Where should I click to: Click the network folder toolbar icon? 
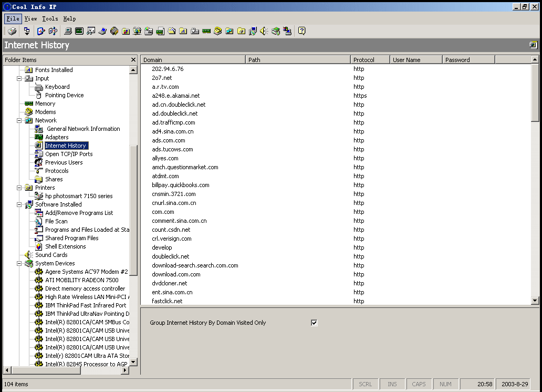(230, 31)
